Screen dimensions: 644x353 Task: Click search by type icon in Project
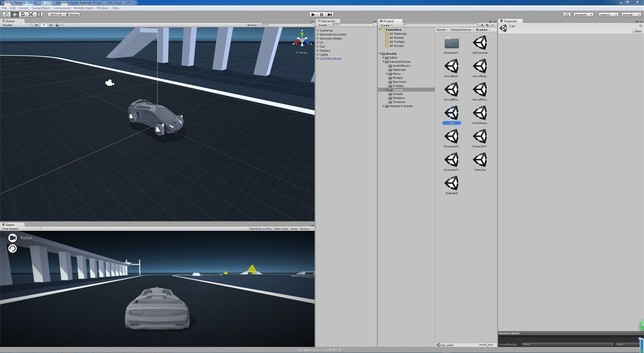482,25
